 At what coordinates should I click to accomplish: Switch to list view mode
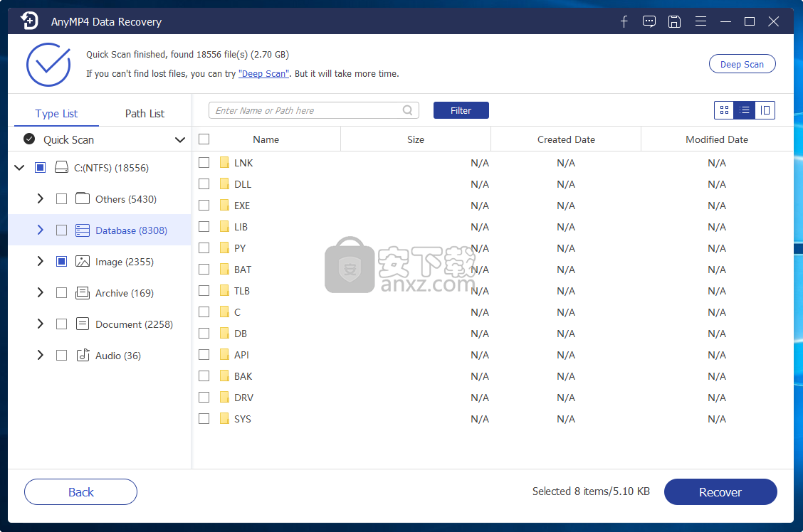pyautogui.click(x=745, y=110)
